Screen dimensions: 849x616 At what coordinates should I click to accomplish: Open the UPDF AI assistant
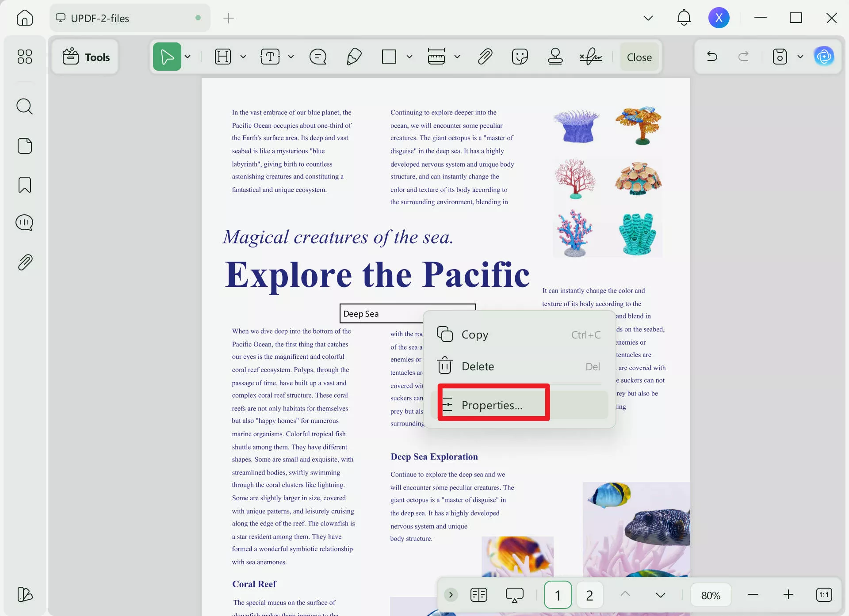[x=824, y=57]
